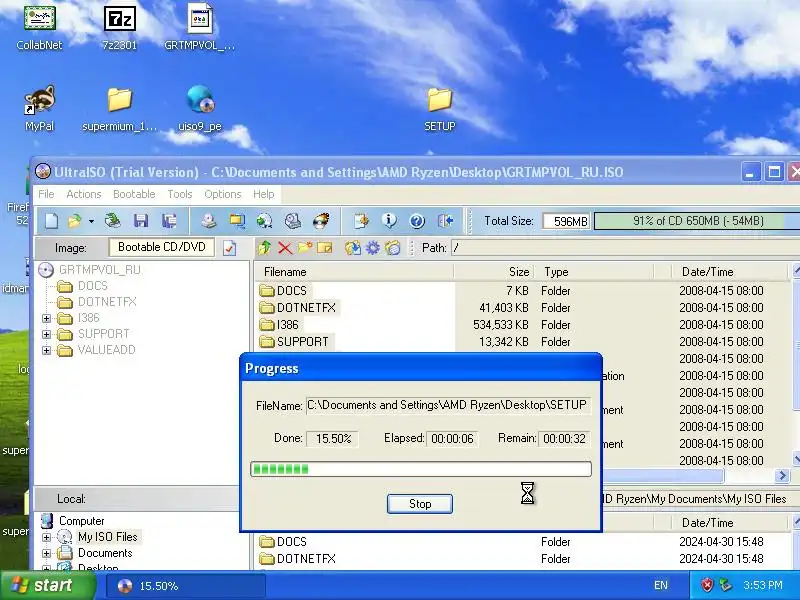Select Computer in Local tree
The image size is (800, 600).
point(82,521)
